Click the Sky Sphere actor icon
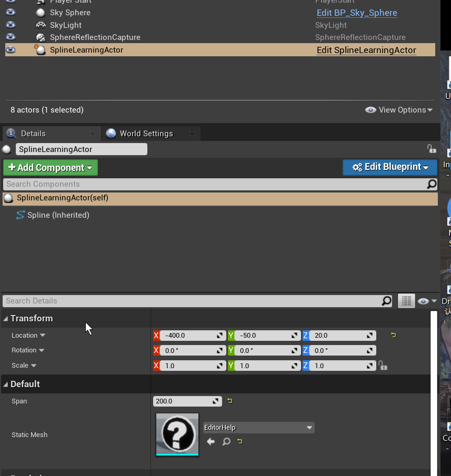This screenshot has height=476, width=451. coord(40,13)
